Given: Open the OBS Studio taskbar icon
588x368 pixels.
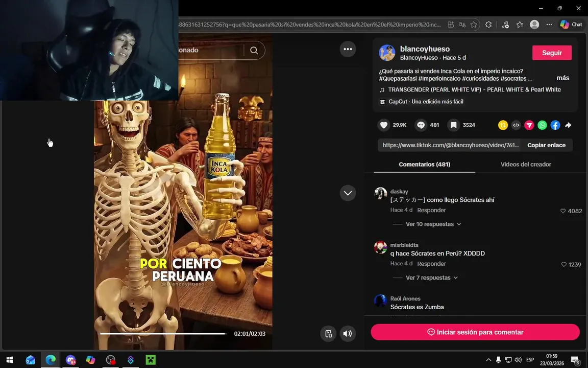Looking at the screenshot, I should tap(111, 360).
